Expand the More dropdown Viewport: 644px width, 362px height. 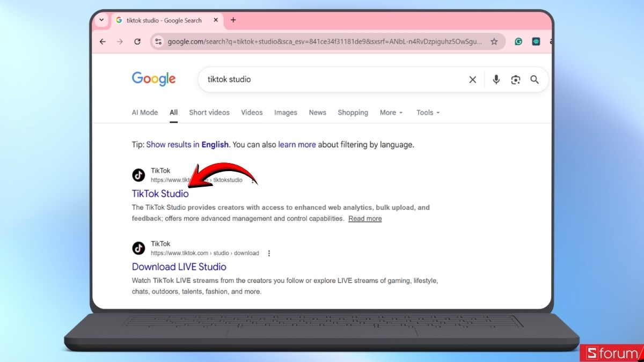click(x=391, y=113)
